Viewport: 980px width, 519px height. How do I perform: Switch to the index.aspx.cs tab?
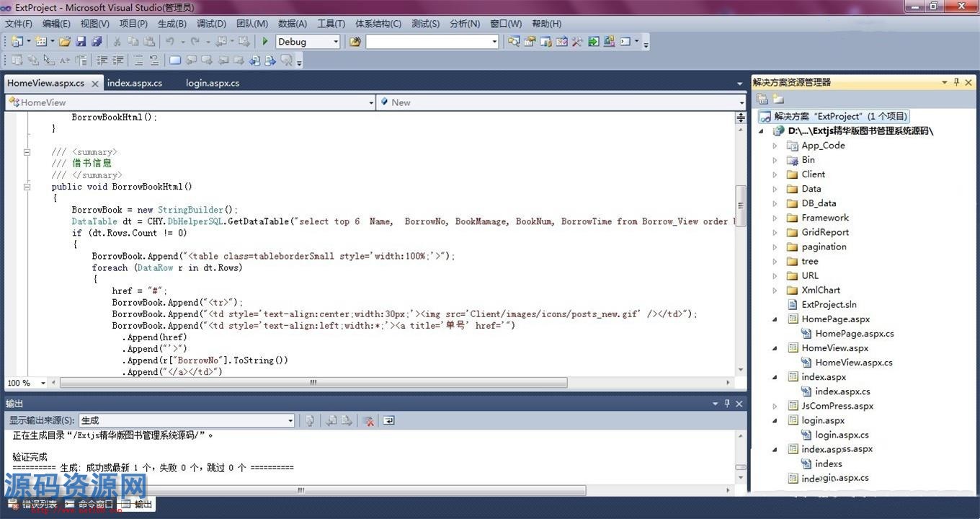[x=135, y=83]
